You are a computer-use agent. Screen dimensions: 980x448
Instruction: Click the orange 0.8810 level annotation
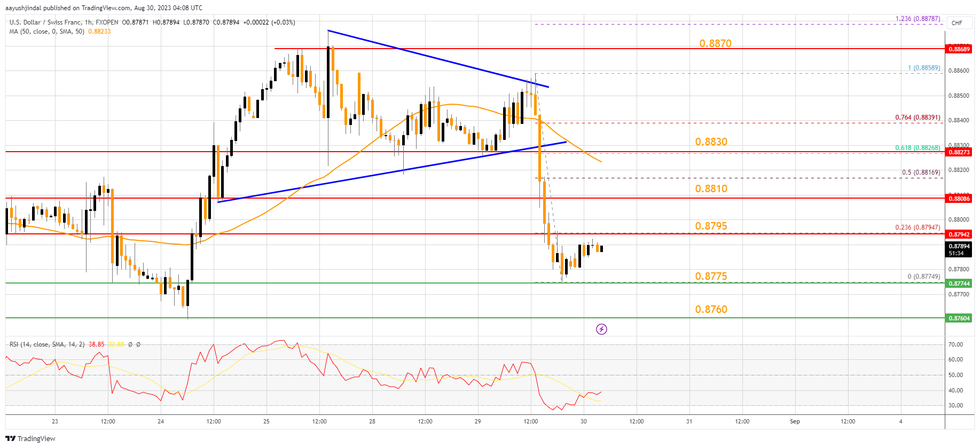point(711,188)
